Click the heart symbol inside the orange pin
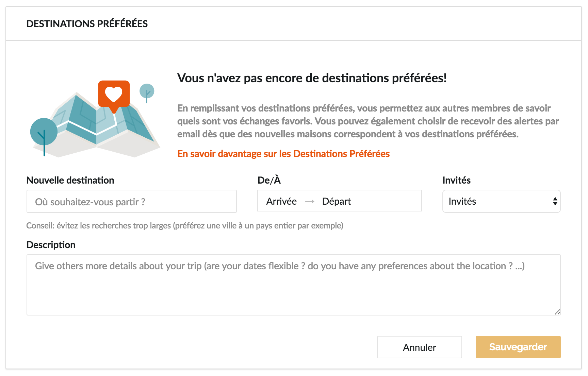588x376 pixels. point(114,92)
